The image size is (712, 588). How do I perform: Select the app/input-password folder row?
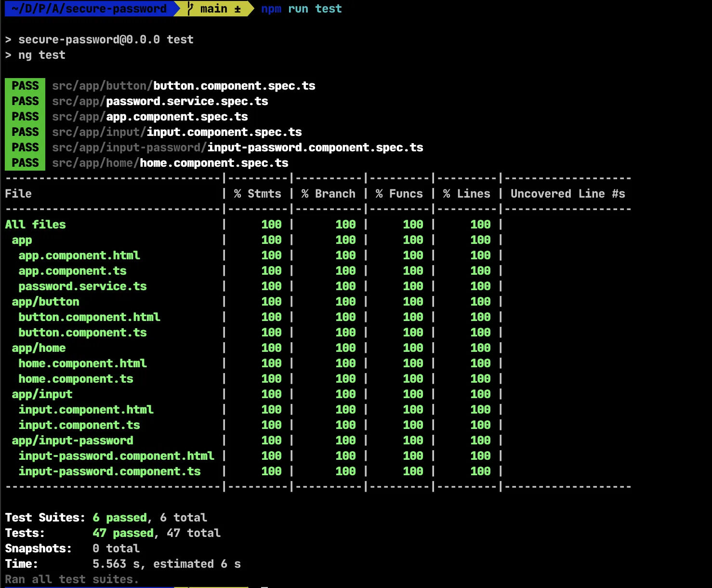tap(72, 441)
